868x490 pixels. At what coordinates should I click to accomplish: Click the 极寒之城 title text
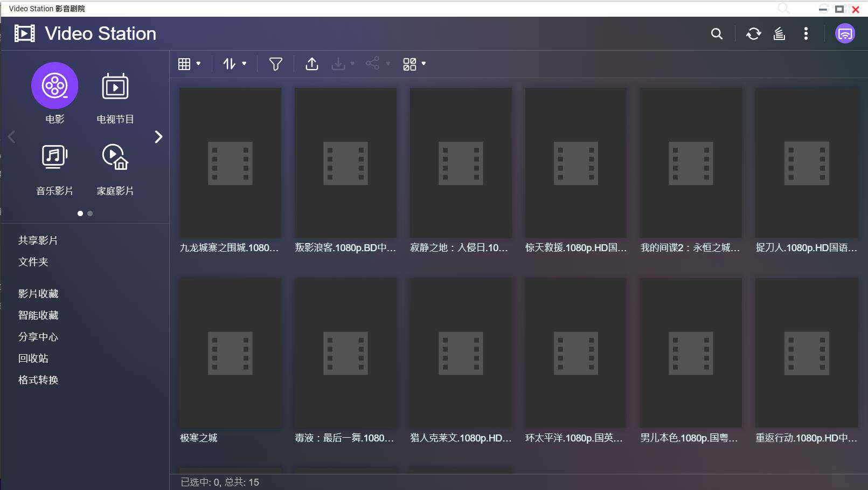tap(199, 438)
